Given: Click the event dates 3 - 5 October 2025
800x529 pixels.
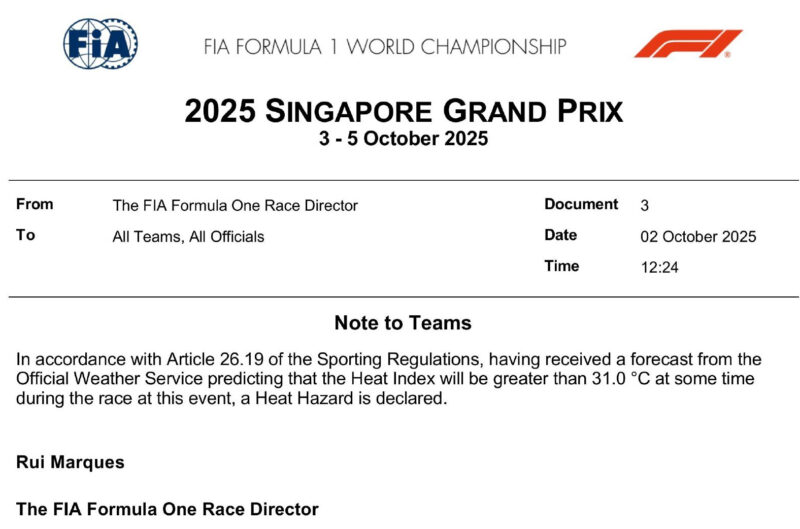Looking at the screenshot, I should [x=403, y=139].
